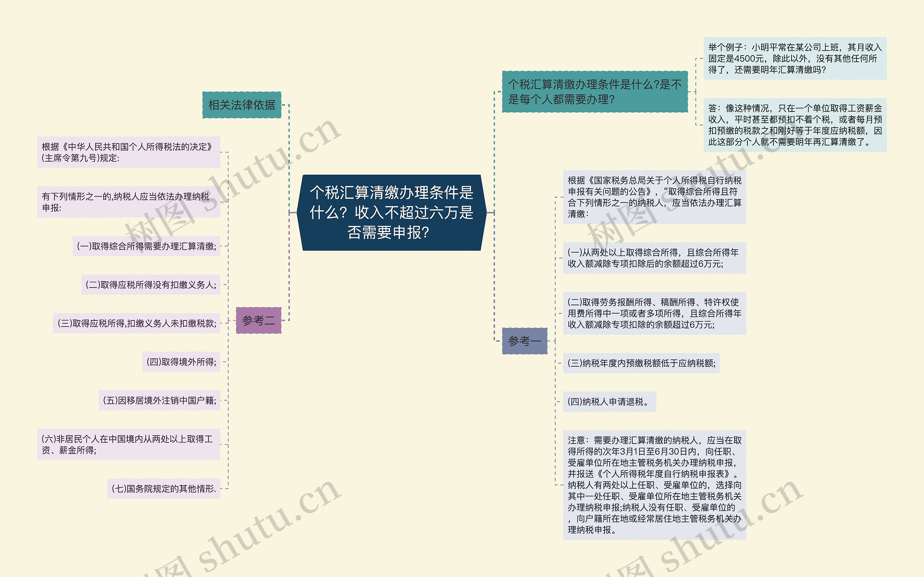Select item (七)国务院规定的其他情形
Image resolution: width=924 pixels, height=577 pixels.
click(x=164, y=489)
